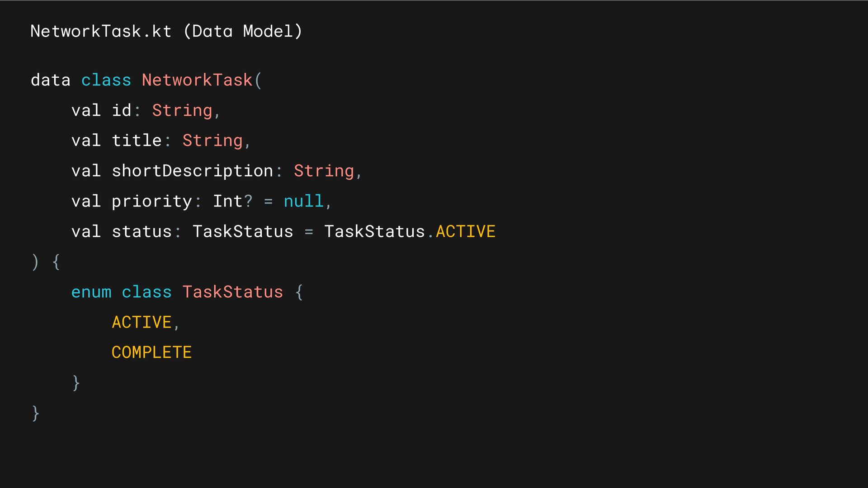Click the String type of id

182,111
